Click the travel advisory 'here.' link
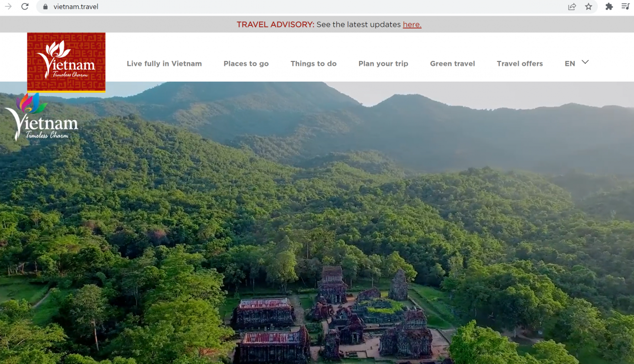634x364 pixels. click(x=412, y=24)
